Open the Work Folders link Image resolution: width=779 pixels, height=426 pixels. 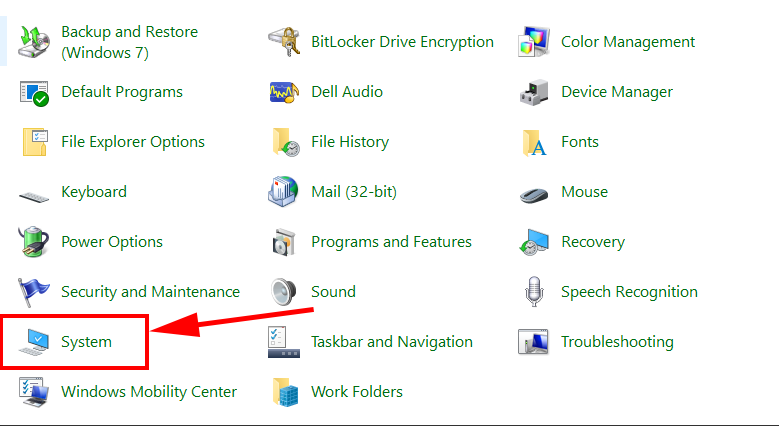click(357, 392)
